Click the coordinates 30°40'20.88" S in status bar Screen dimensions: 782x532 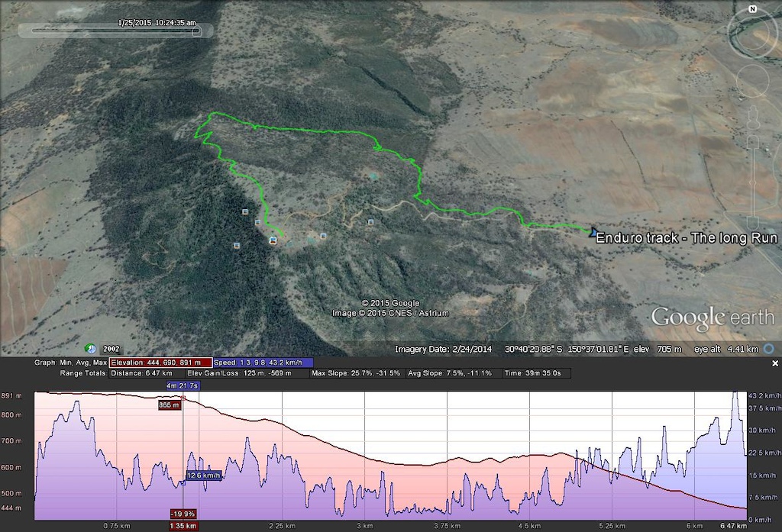pyautogui.click(x=533, y=349)
